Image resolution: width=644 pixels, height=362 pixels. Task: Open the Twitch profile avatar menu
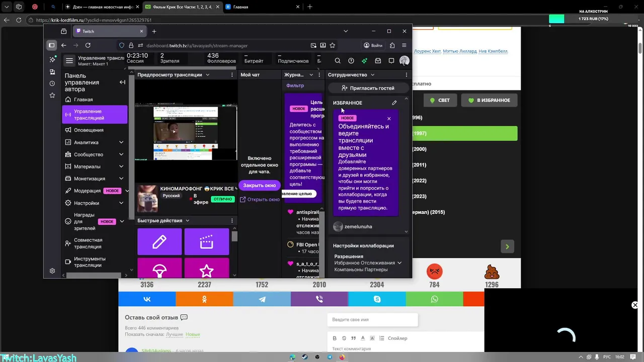405,61
